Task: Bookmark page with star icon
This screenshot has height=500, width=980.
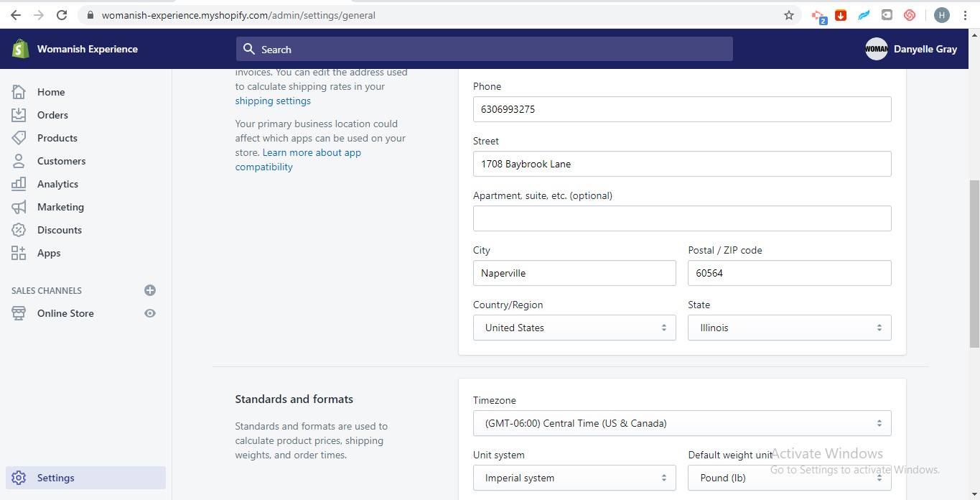Action: [x=789, y=15]
